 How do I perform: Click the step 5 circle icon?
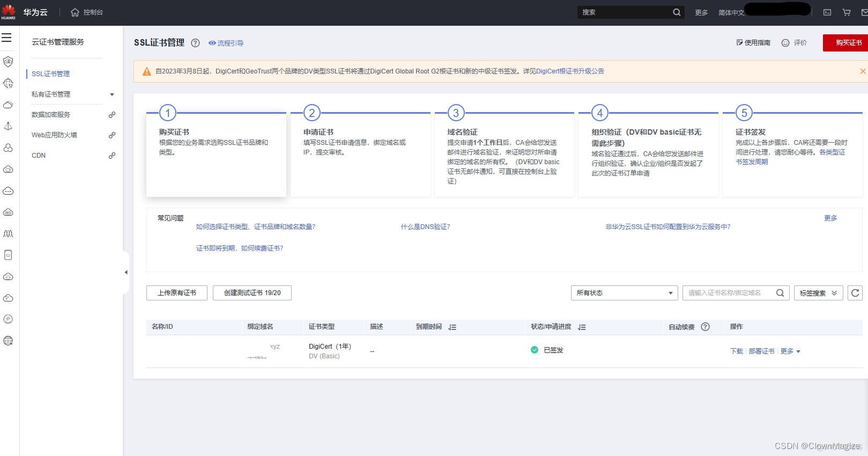tap(744, 113)
